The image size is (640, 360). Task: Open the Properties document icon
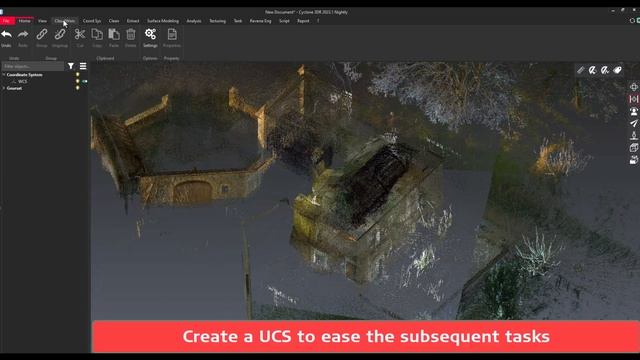coord(172,34)
